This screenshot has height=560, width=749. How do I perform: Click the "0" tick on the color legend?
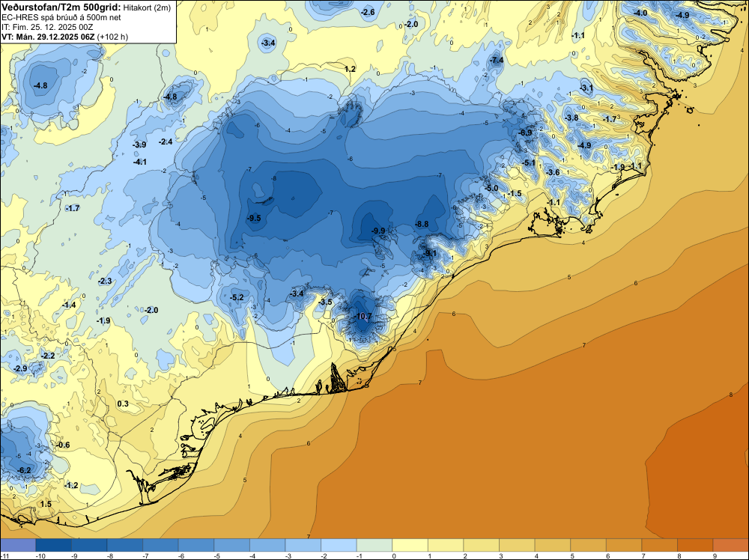click(394, 556)
